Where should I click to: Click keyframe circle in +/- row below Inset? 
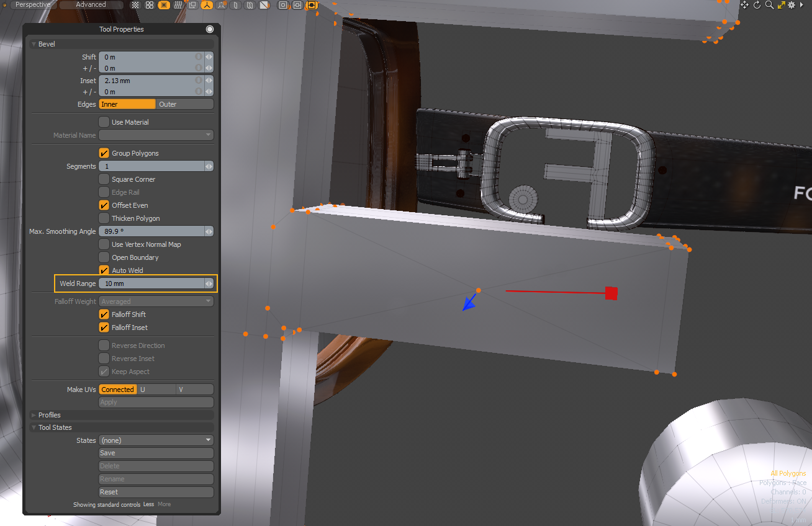(x=199, y=91)
